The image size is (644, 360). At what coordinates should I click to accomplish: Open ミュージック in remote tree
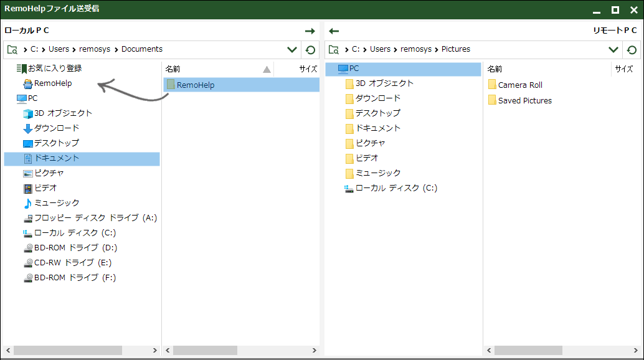pyautogui.click(x=373, y=173)
